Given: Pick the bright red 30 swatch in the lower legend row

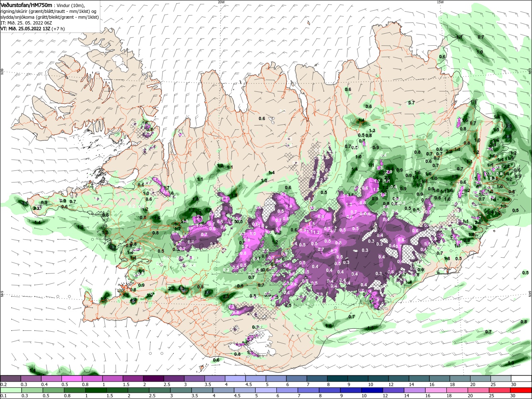Looking at the screenshot, I should tap(521, 390).
